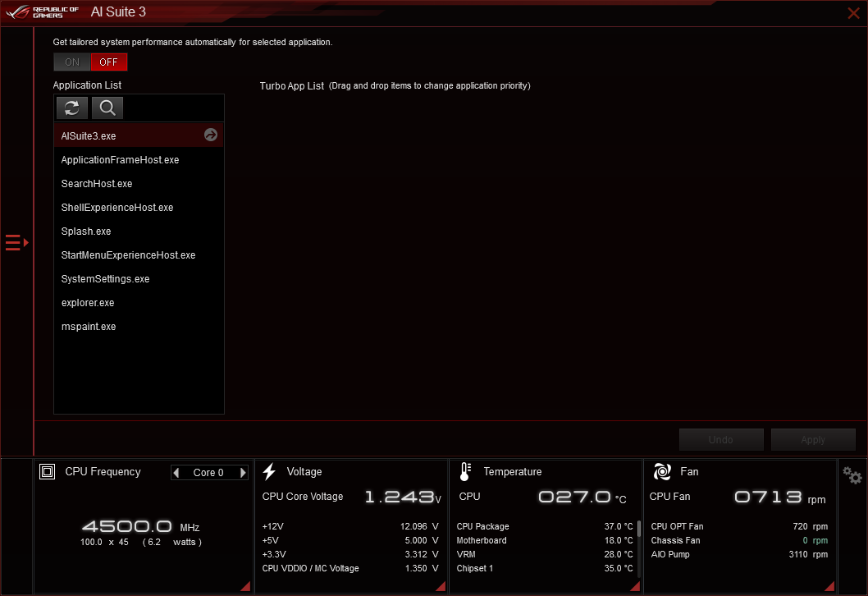Refresh the application list
Screen dimensions: 868x596
(x=72, y=108)
